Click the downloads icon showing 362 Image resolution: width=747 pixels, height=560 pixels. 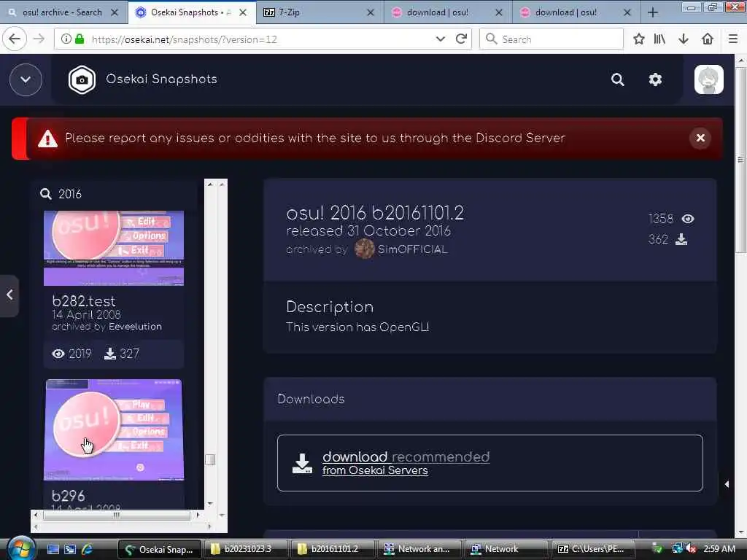pos(681,239)
